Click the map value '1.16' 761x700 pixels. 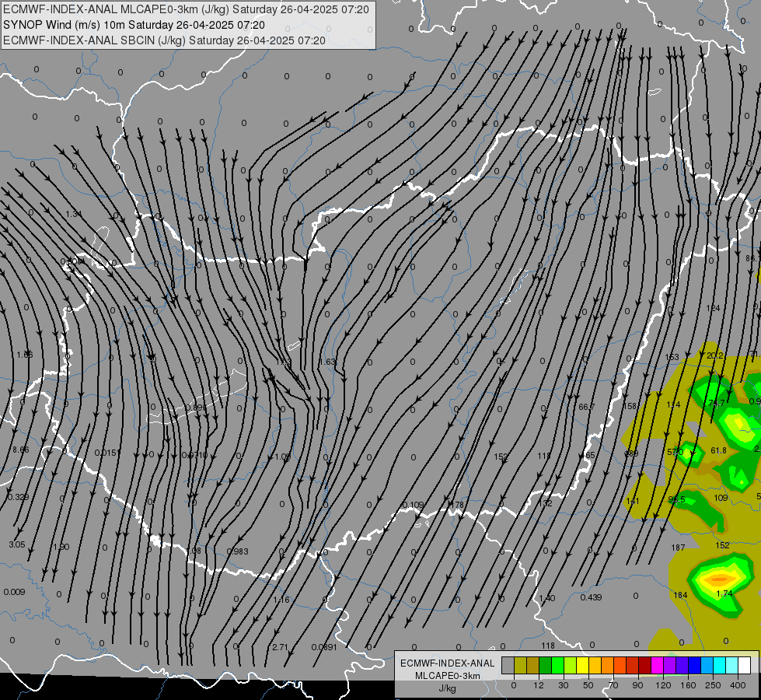pos(281,600)
